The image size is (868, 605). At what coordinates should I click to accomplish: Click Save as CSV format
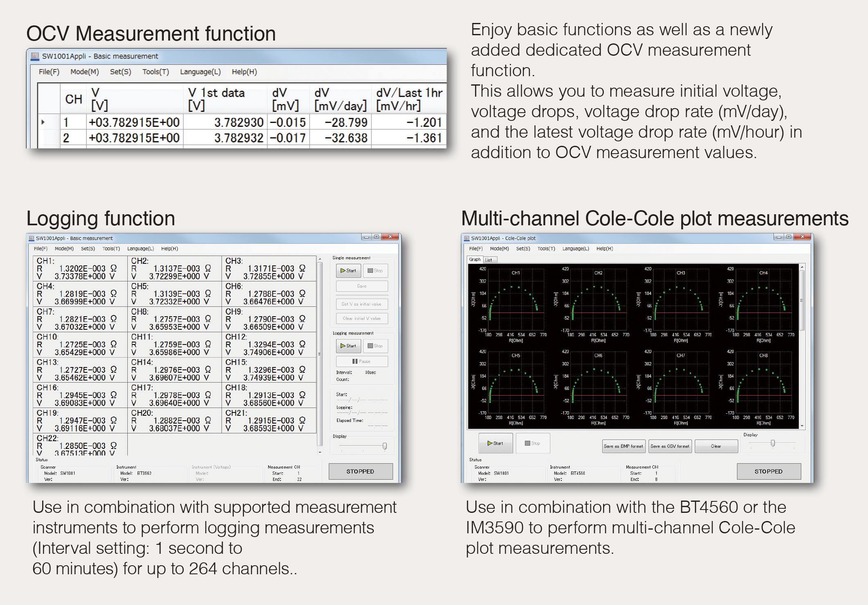[670, 446]
